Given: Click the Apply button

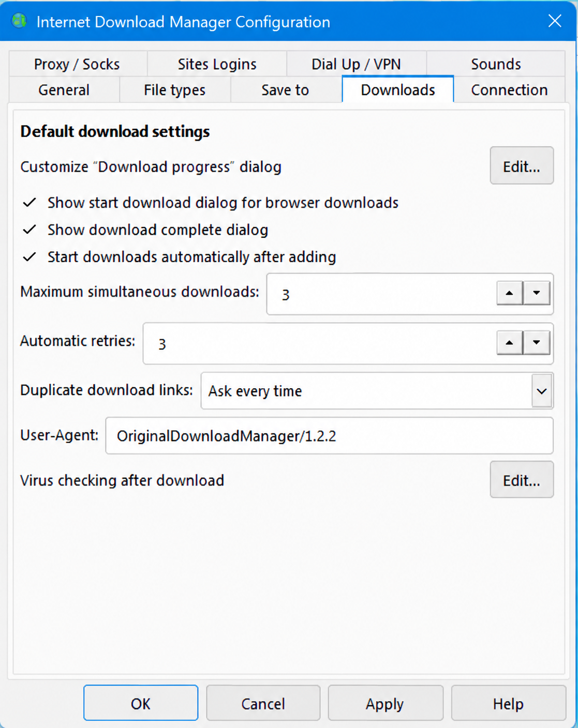Looking at the screenshot, I should (x=385, y=703).
